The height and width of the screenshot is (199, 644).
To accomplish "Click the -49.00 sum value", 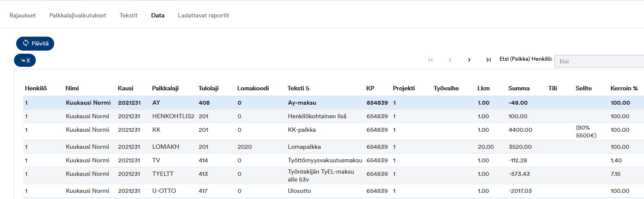I will [x=518, y=103].
